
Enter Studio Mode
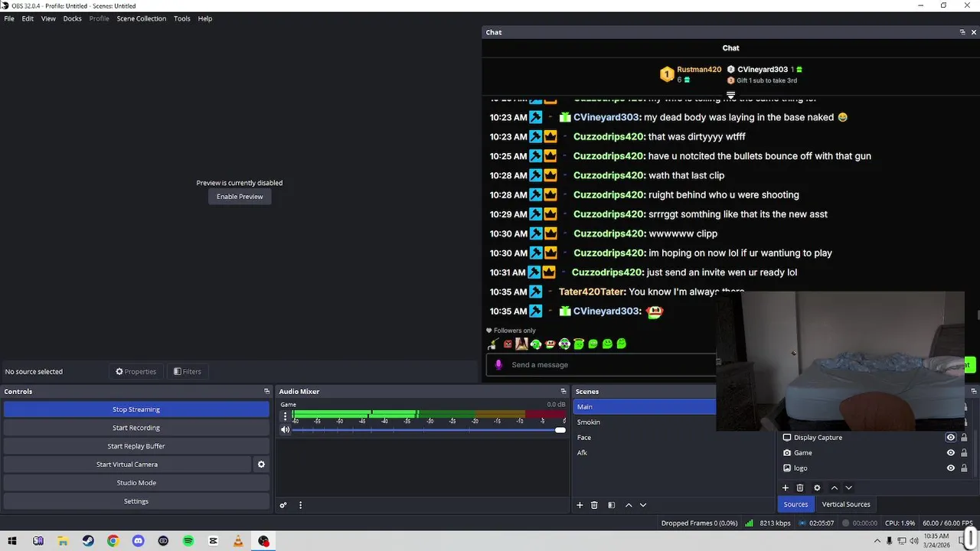(x=136, y=483)
